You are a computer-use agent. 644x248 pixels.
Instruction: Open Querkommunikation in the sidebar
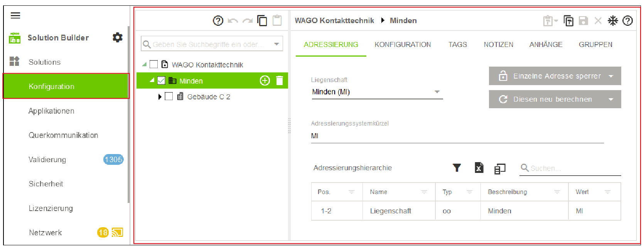[x=63, y=135]
